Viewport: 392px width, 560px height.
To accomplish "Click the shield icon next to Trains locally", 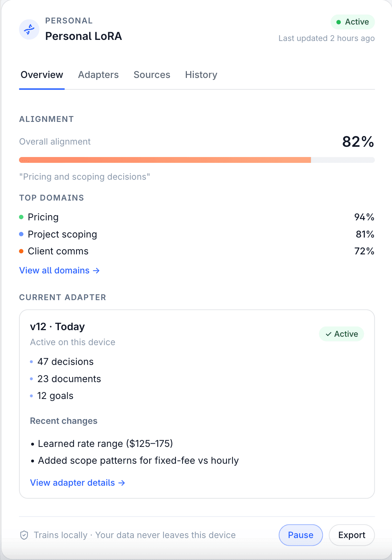I will click(x=24, y=535).
